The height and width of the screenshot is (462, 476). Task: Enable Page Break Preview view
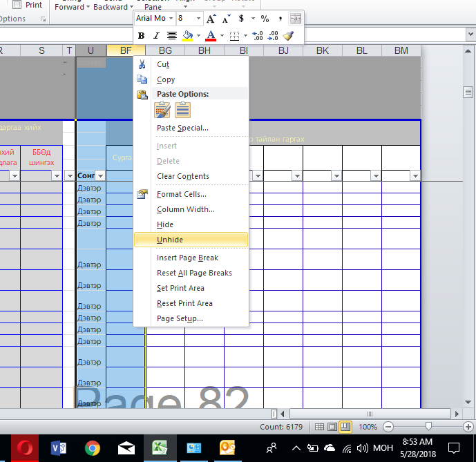pyautogui.click(x=345, y=427)
